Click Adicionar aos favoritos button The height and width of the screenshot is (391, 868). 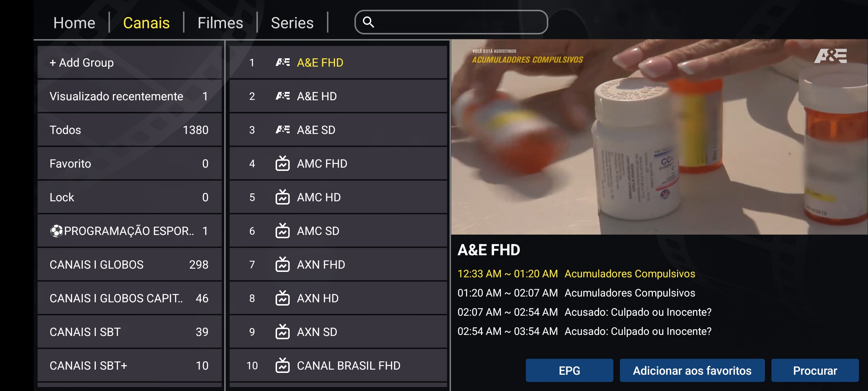tap(692, 370)
